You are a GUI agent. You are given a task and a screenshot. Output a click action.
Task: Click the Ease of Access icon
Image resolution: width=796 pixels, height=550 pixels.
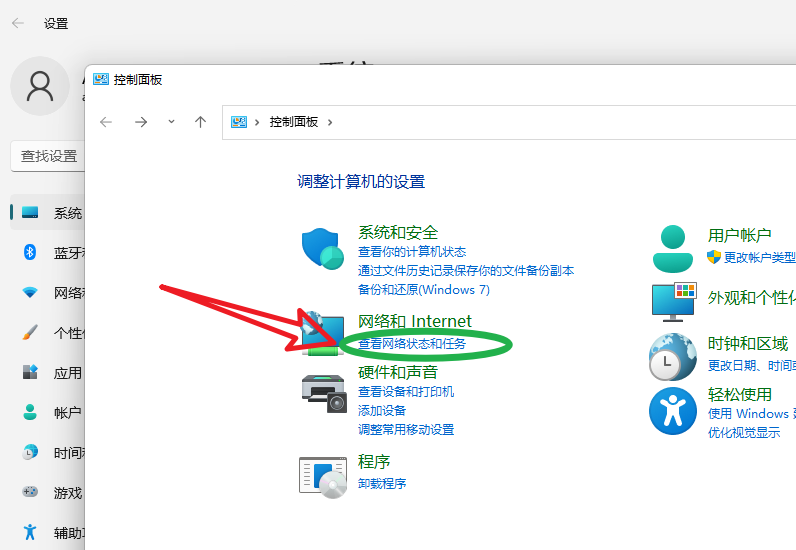click(673, 411)
